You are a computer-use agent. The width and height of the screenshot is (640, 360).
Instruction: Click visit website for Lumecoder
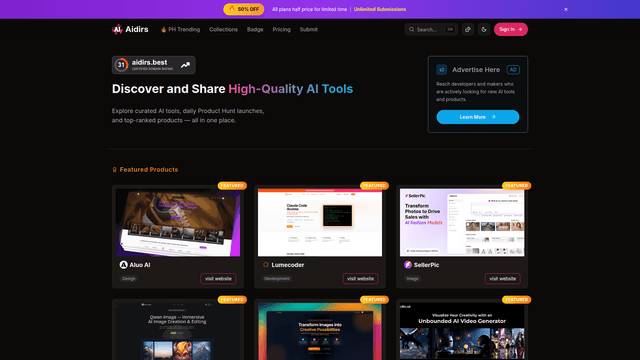[x=360, y=279]
